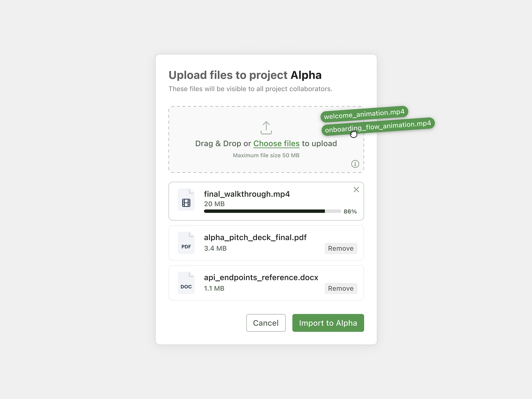Open the Choose files link
Image resolution: width=532 pixels, height=399 pixels.
point(276,143)
